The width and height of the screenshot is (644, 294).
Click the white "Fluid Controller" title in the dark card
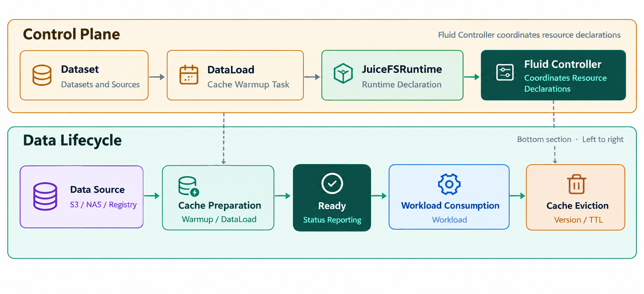click(x=563, y=64)
